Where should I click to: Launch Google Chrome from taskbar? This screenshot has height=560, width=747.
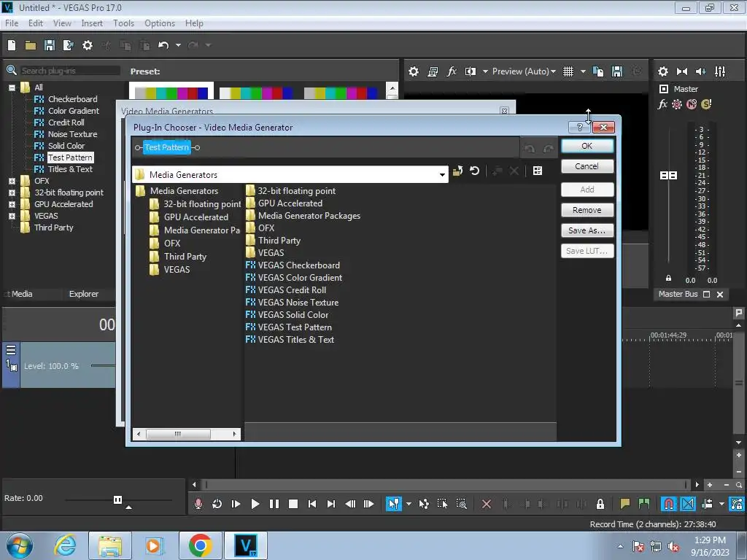(200, 545)
